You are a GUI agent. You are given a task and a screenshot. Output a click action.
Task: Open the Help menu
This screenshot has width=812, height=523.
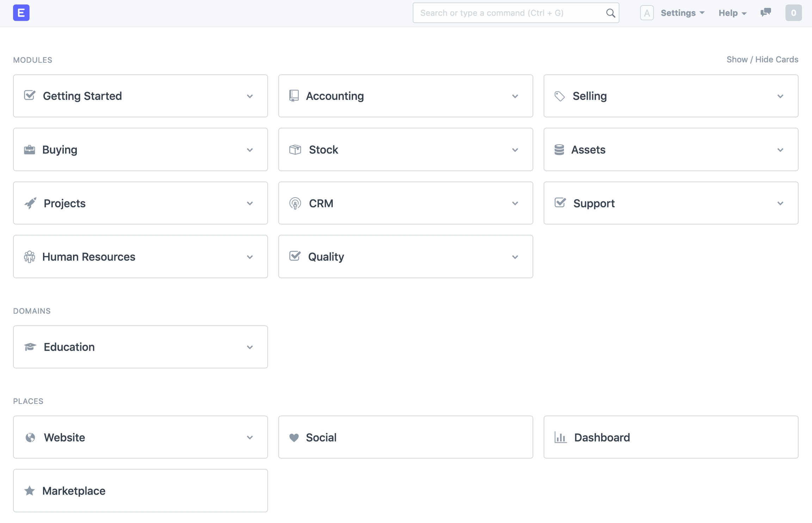coord(732,13)
